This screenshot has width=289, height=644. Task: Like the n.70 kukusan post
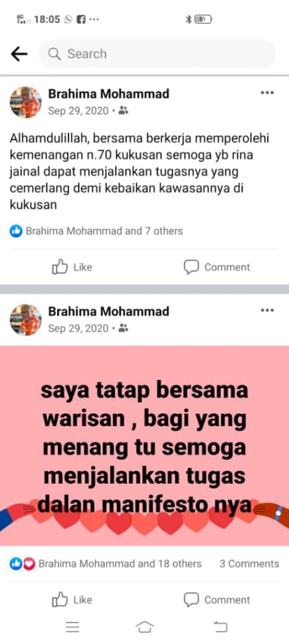(72, 267)
